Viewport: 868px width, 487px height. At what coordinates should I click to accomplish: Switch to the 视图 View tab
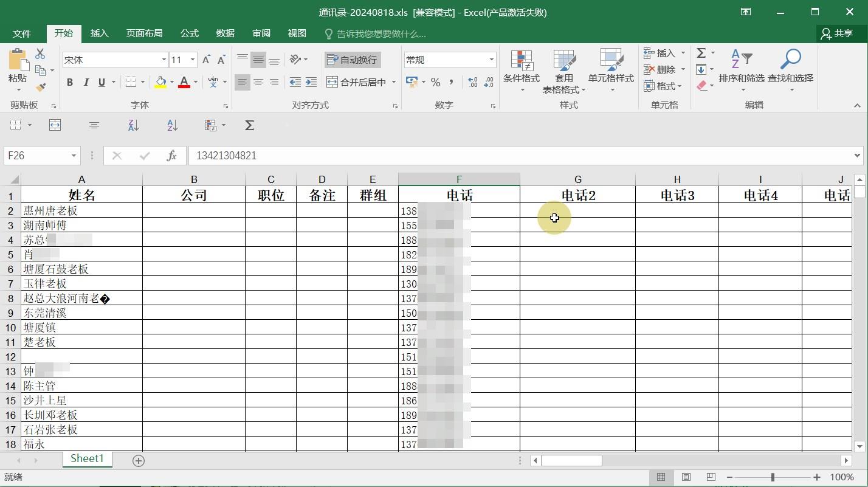tap(297, 33)
